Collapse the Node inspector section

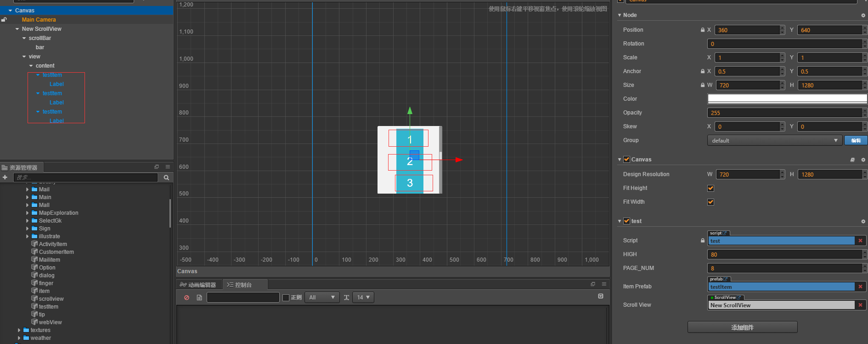tap(620, 15)
